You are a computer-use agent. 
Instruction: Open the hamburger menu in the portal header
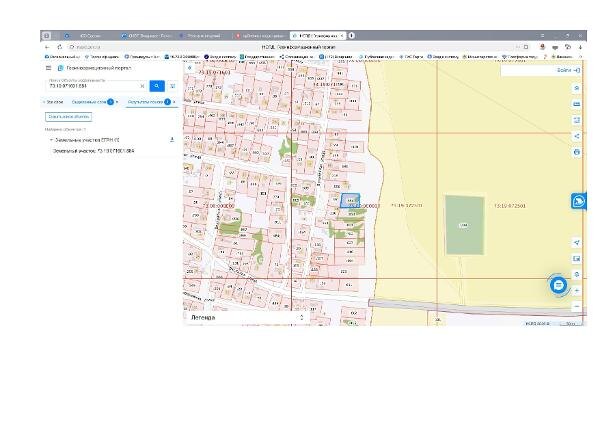(48, 68)
